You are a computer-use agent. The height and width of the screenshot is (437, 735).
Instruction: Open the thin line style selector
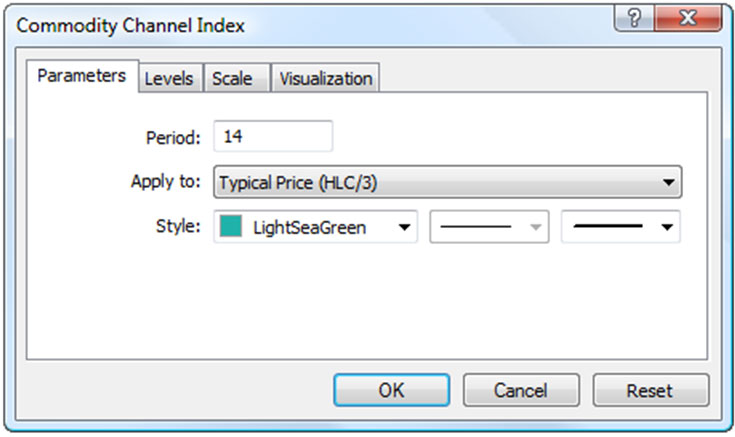tap(489, 227)
